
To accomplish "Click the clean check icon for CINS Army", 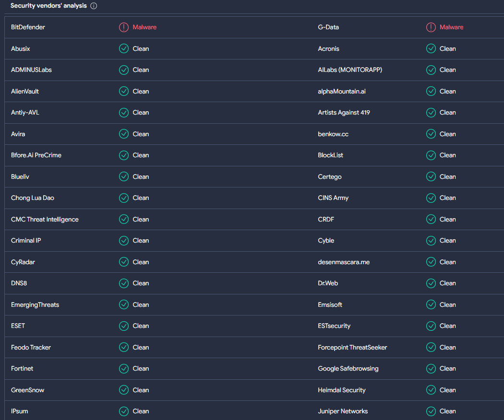I will tap(431, 198).
